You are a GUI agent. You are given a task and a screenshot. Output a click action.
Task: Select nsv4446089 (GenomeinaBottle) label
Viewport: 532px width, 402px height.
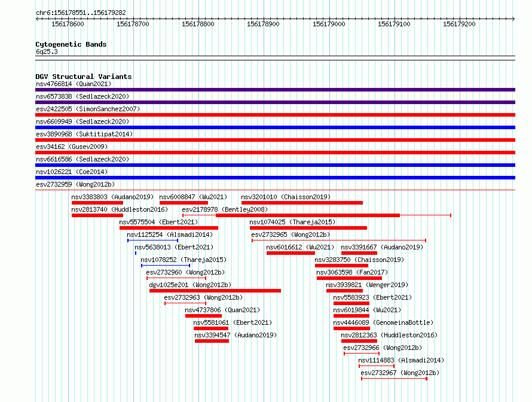click(383, 322)
